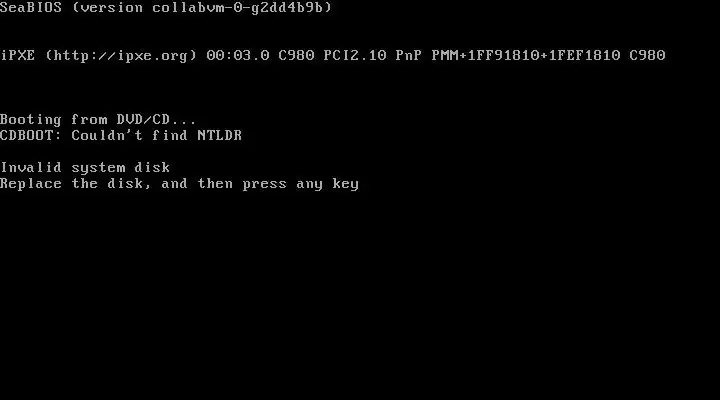Screen dimensions: 720x400
Task: Click the 'DVD/CD' text
Action: point(143,119)
